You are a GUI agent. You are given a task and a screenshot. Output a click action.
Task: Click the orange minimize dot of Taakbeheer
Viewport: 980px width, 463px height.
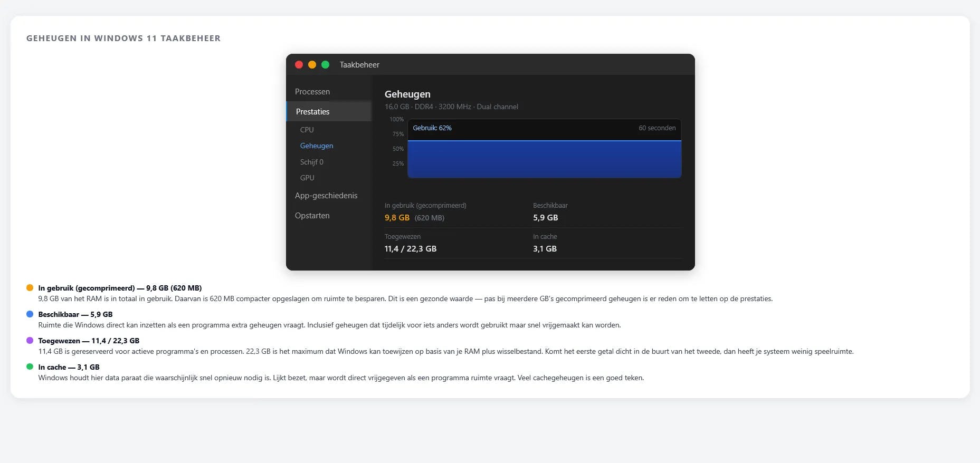point(312,64)
